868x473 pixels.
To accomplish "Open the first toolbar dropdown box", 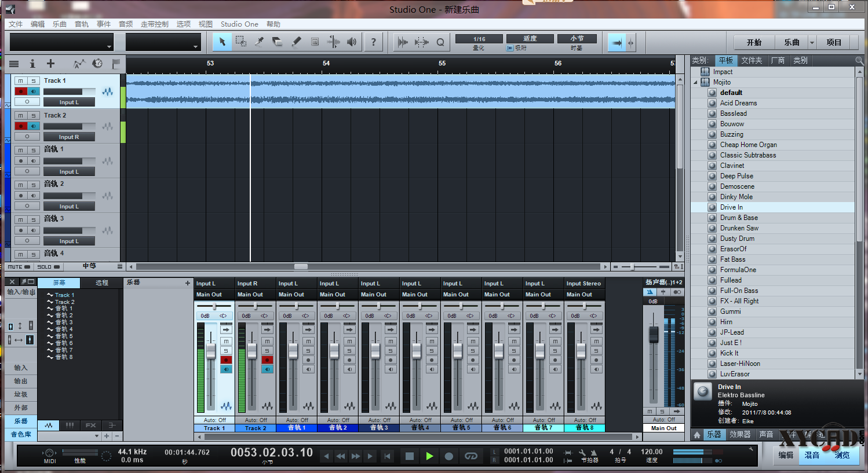I will pos(61,42).
